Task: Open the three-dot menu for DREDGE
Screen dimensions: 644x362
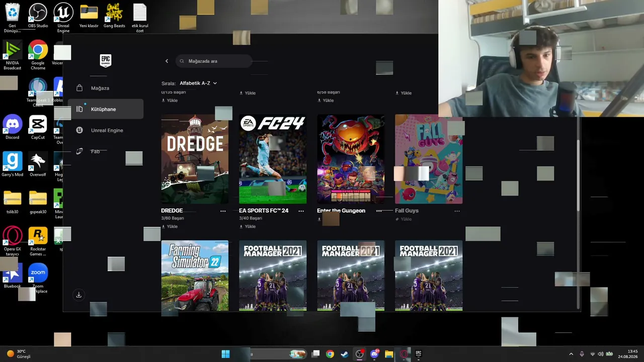Action: tap(223, 211)
